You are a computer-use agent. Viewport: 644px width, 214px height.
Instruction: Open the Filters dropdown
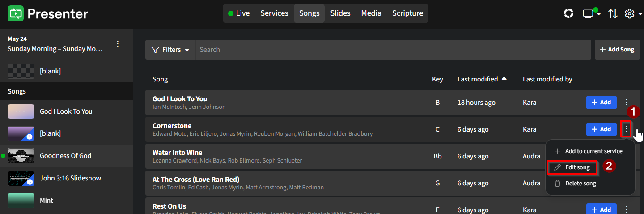[170, 50]
